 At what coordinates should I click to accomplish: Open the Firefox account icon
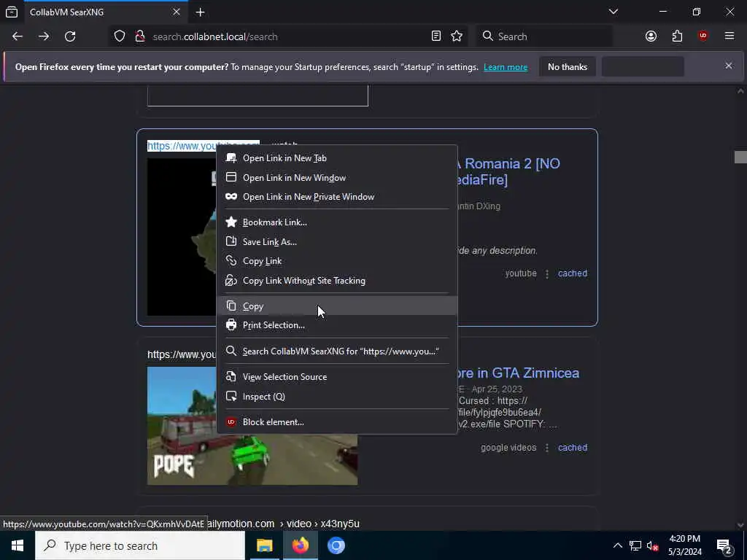(x=651, y=36)
